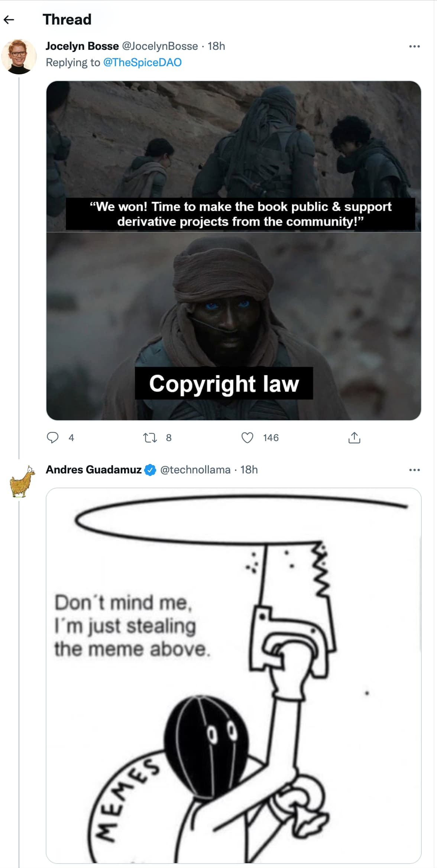
Task: Open the 18h timestamp on Andres's tweet
Action: (249, 470)
